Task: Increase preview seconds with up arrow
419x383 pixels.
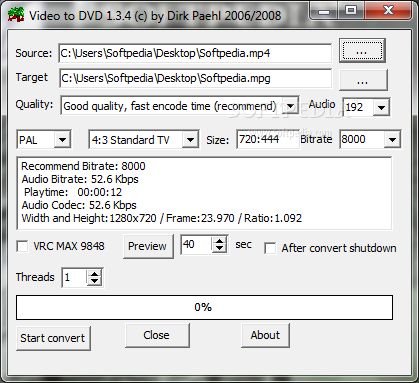Action: tap(219, 241)
